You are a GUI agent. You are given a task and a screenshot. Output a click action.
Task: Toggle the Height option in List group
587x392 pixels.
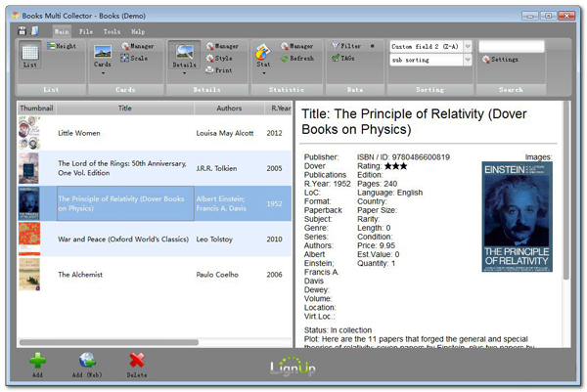click(63, 46)
